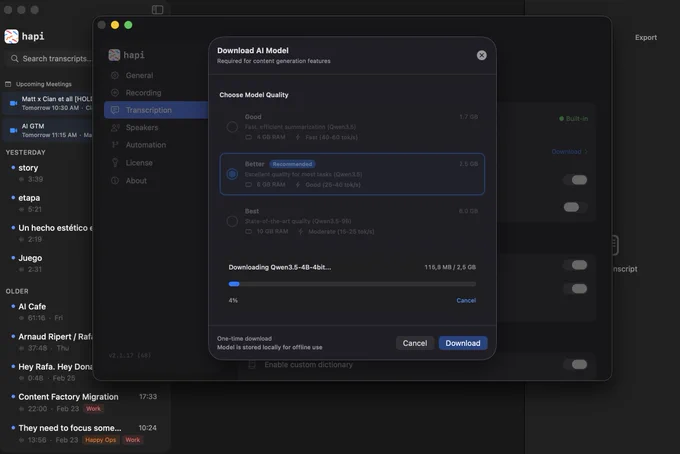Toggle the Enable custom dictionary switch

click(575, 365)
